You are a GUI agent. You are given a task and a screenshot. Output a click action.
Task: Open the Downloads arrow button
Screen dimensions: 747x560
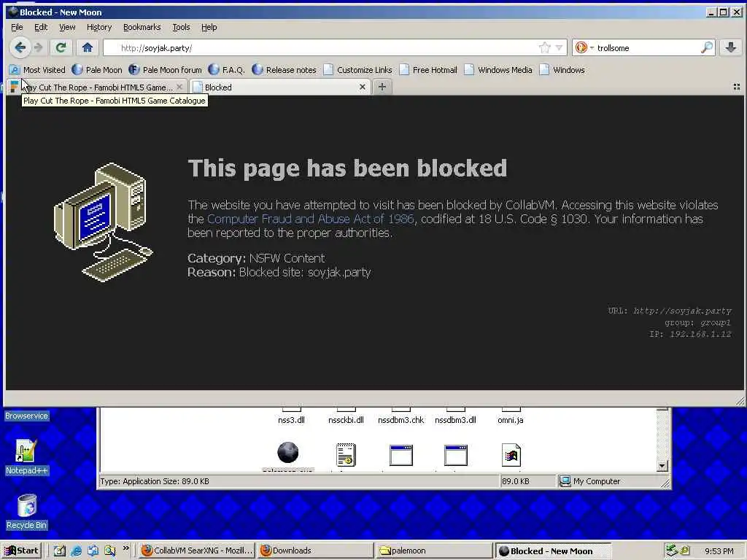pos(731,47)
